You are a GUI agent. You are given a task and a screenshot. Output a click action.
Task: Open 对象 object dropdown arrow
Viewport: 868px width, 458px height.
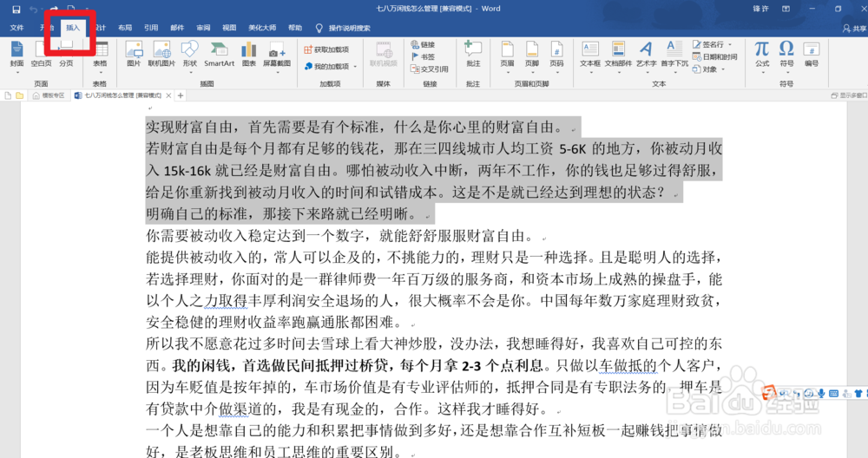tap(723, 69)
